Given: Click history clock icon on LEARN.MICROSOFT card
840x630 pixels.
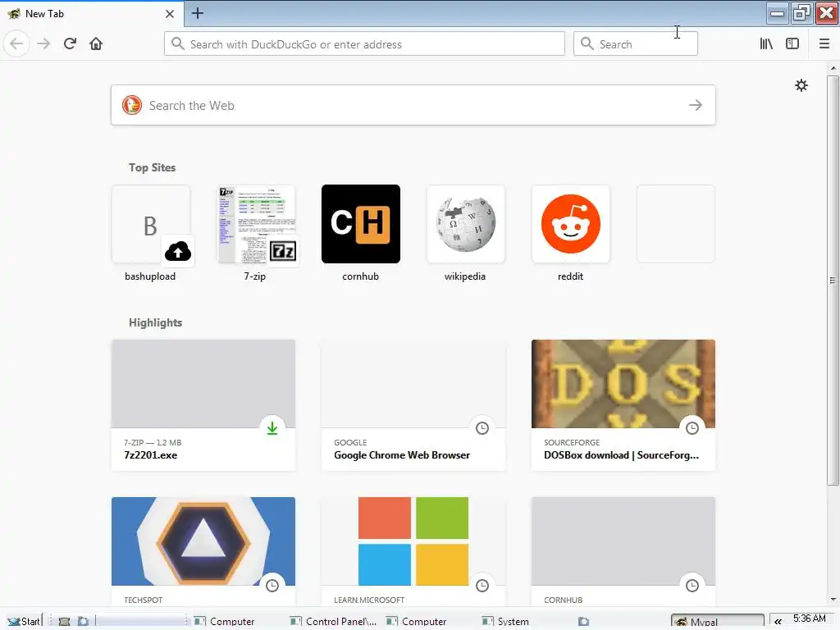Looking at the screenshot, I should click(x=482, y=586).
